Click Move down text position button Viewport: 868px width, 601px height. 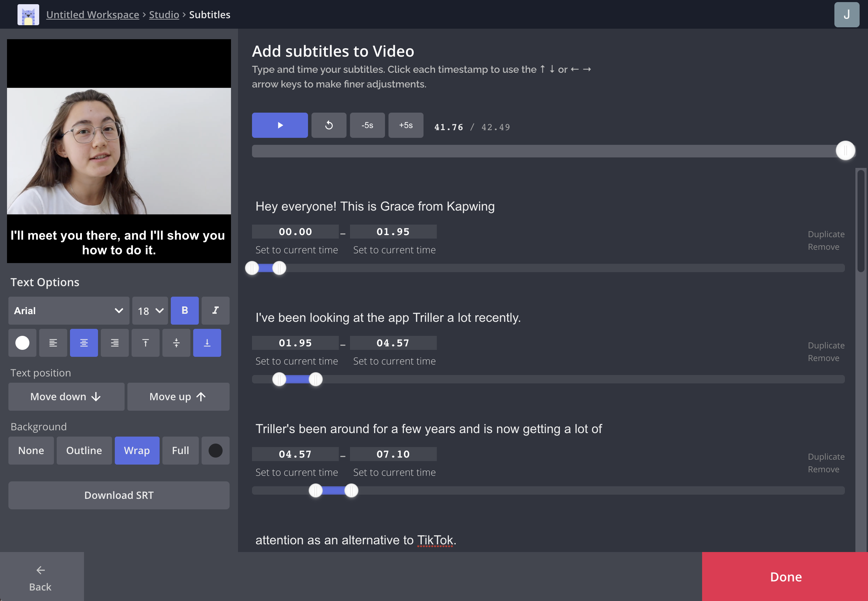pyautogui.click(x=65, y=397)
